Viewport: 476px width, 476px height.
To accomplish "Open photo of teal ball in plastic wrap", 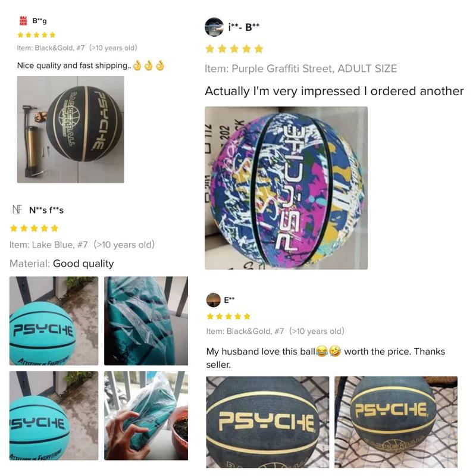I will point(146,321).
